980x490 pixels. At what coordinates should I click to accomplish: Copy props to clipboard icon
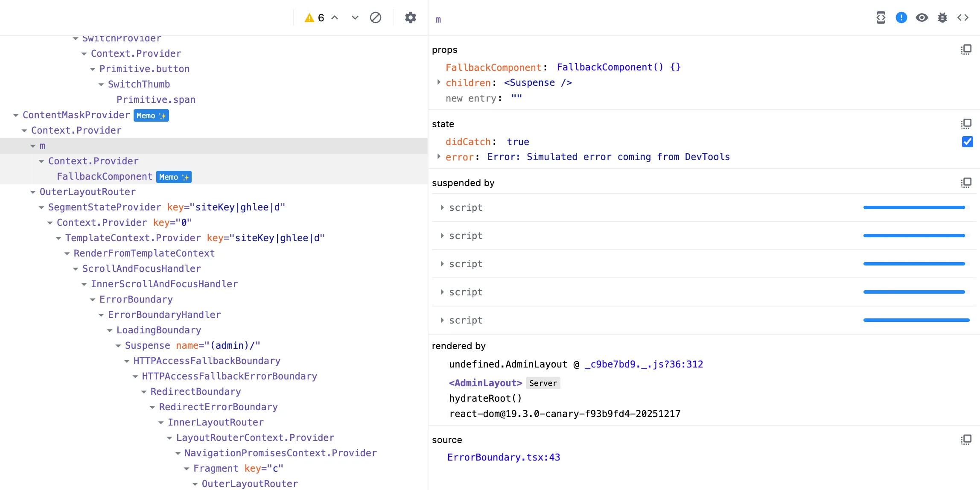point(966,50)
